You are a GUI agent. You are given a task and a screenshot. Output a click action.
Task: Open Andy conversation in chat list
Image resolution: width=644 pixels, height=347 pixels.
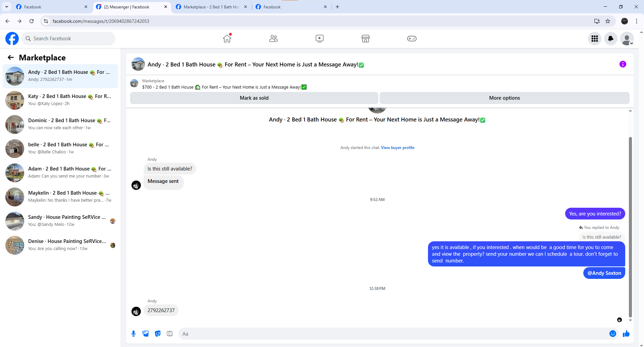click(x=60, y=76)
